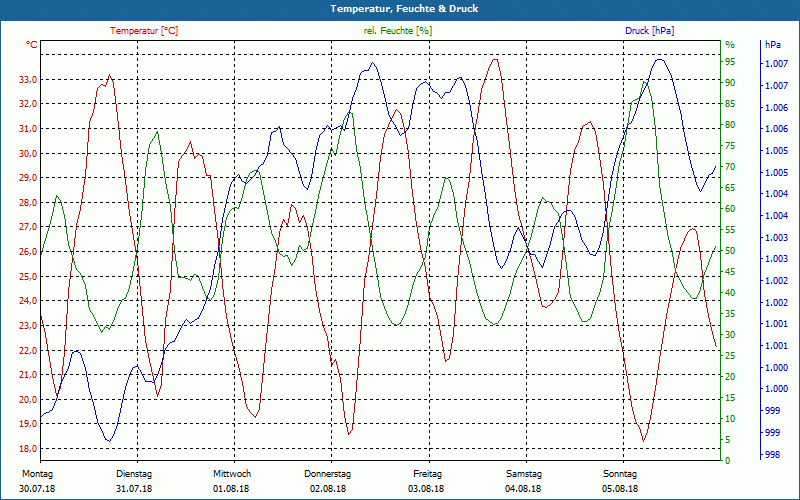Viewport: 800px width, 500px height.
Task: Click the green "85" humidity axis value
Action: [x=730, y=104]
